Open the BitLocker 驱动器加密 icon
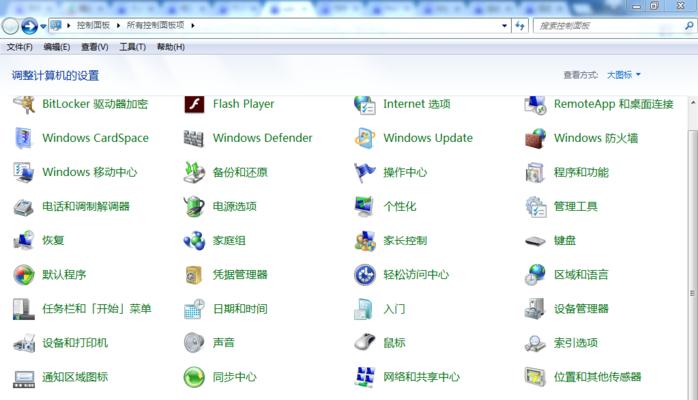Viewport: 698px width, 400px height. pos(24,104)
